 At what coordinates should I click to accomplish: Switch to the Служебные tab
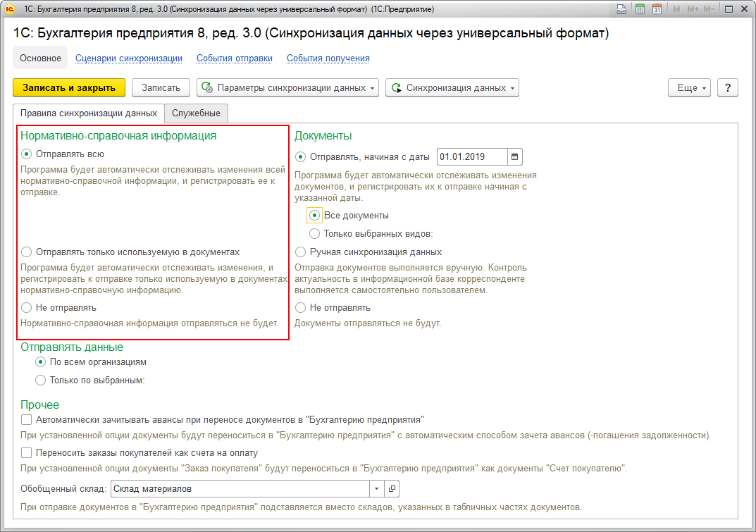[x=197, y=113]
